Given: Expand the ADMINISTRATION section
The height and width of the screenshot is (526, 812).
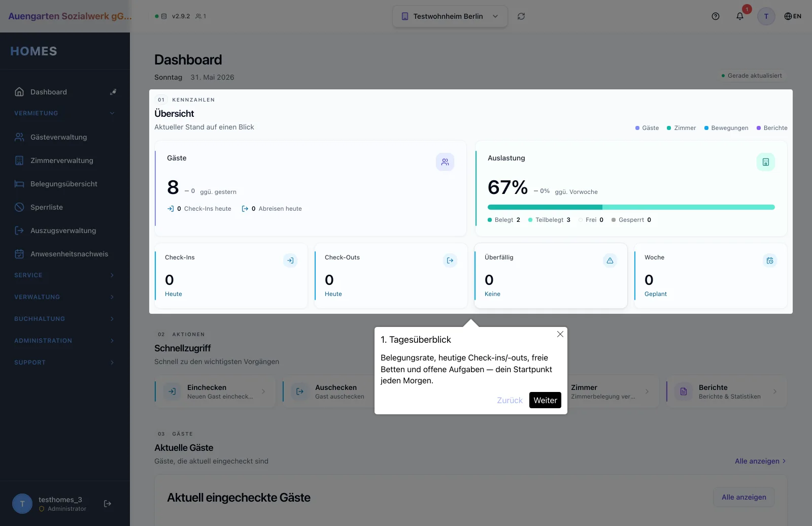Looking at the screenshot, I should (x=65, y=341).
